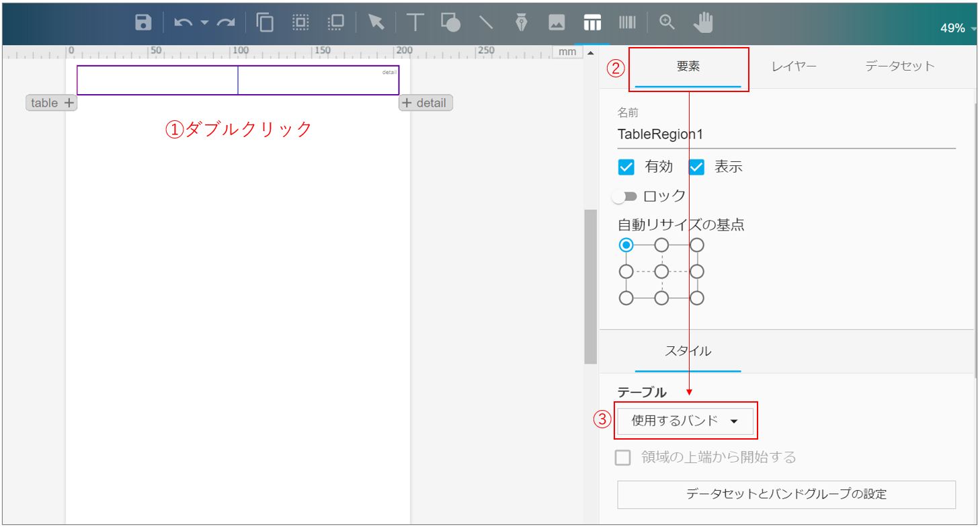Click the Undo arrow icon
This screenshot has height=529, width=980.
183,23
